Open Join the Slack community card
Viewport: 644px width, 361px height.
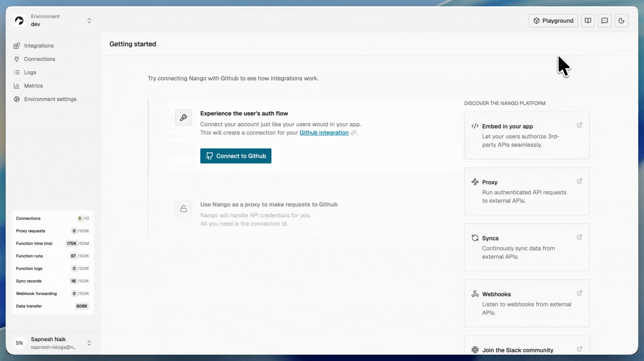pos(527,345)
